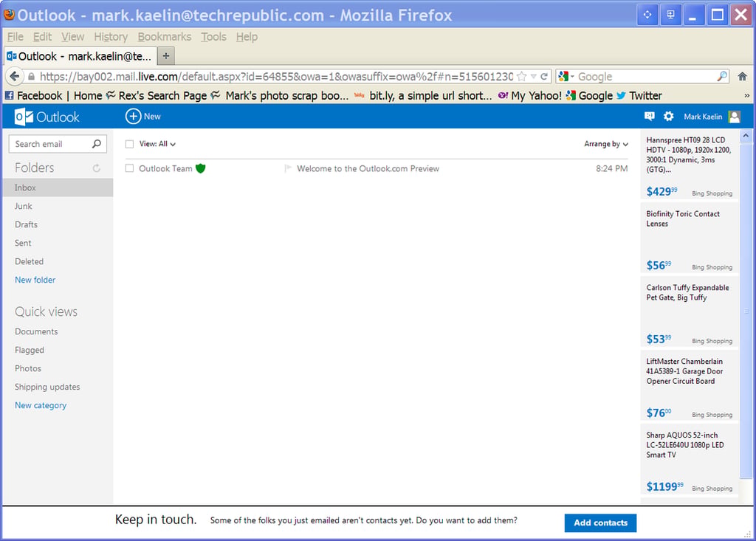Open the bit.ly bookmark
The width and height of the screenshot is (756, 541).
click(423, 95)
